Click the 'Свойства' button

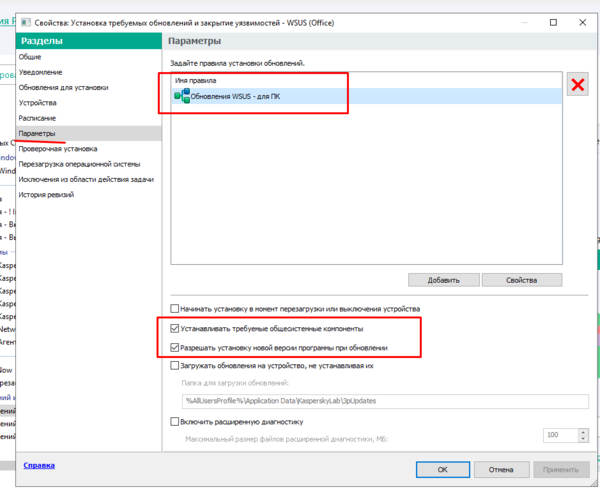pos(522,280)
